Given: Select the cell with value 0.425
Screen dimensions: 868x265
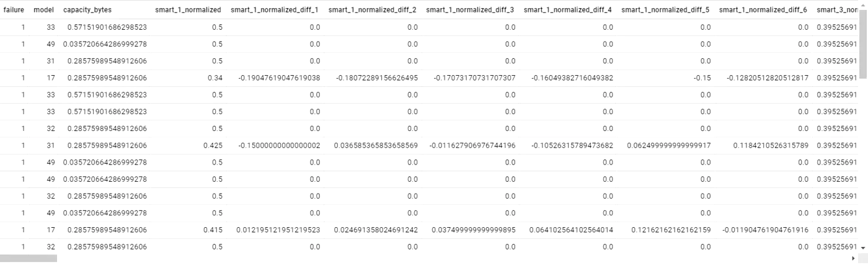Looking at the screenshot, I should point(211,146).
